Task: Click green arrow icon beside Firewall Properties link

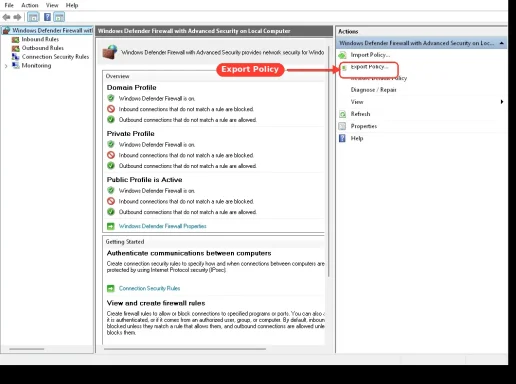Action: point(111,226)
